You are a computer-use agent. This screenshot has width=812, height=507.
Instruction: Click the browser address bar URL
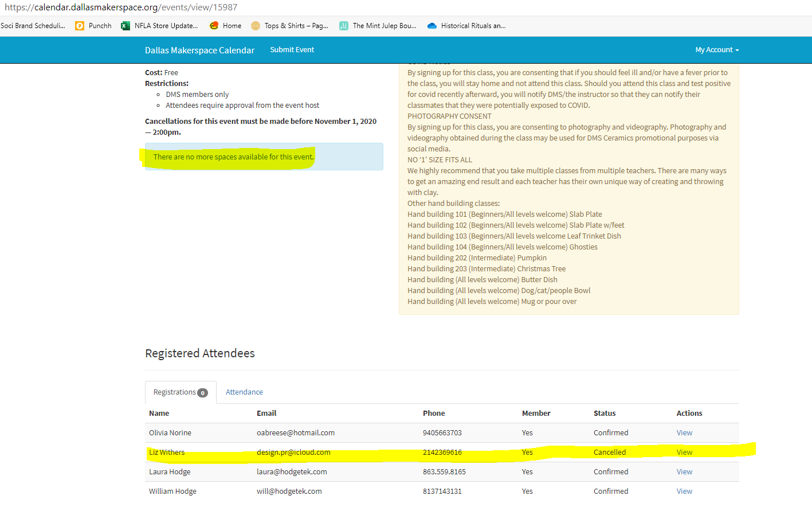click(121, 7)
